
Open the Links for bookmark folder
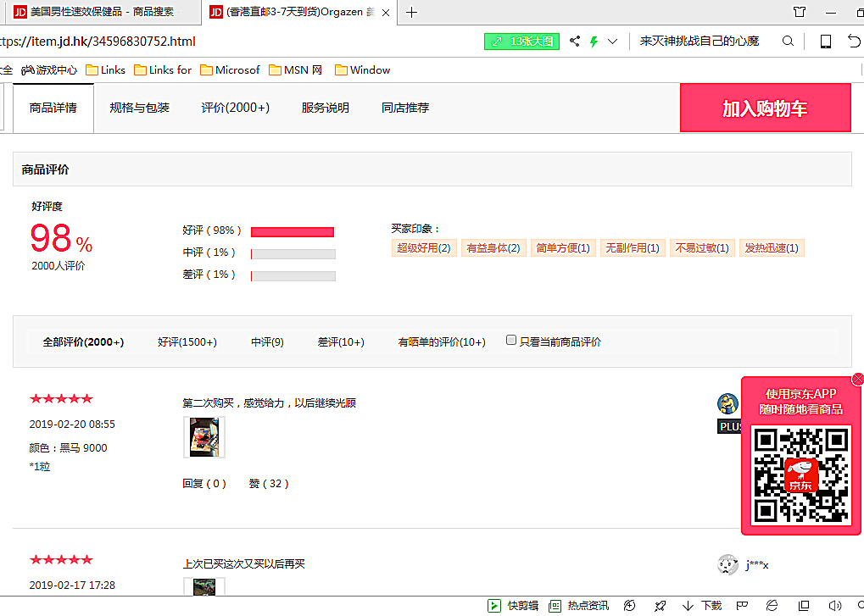click(x=163, y=70)
